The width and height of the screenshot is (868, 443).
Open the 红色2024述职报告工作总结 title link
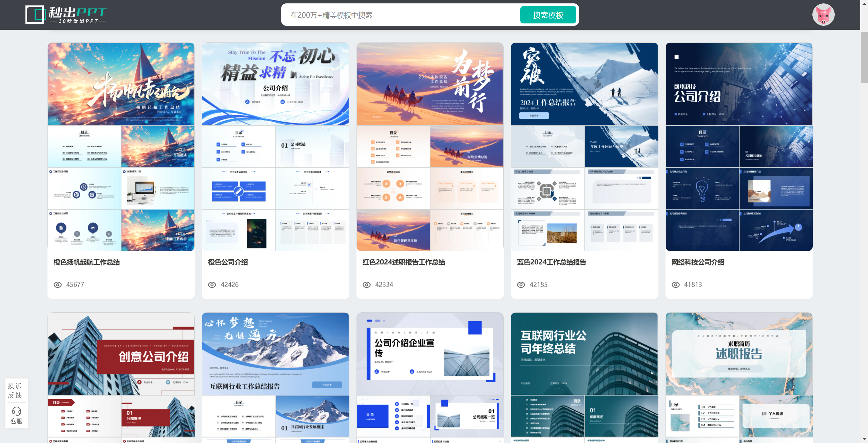pos(404,262)
